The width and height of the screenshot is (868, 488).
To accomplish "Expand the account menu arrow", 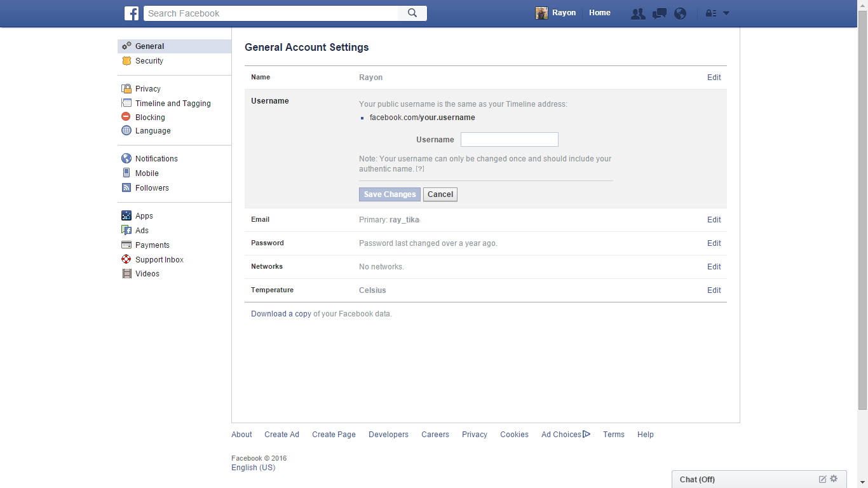I will click(x=726, y=13).
